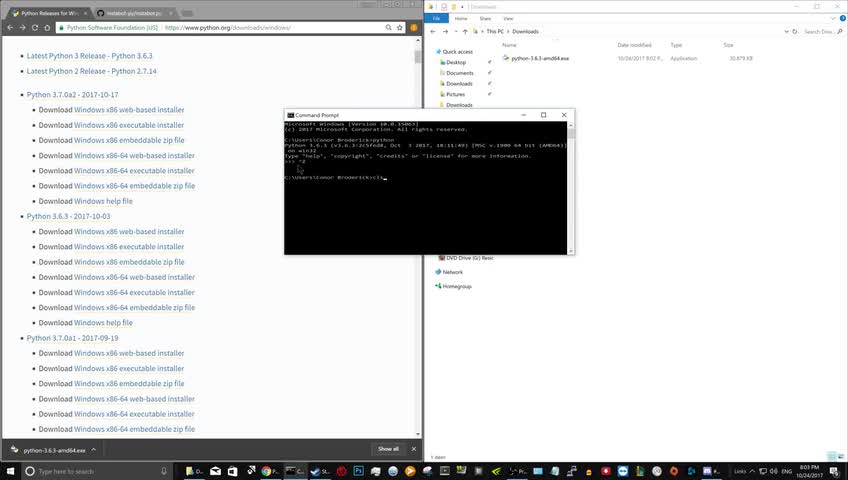Go forward in File Explorer

coord(445,32)
